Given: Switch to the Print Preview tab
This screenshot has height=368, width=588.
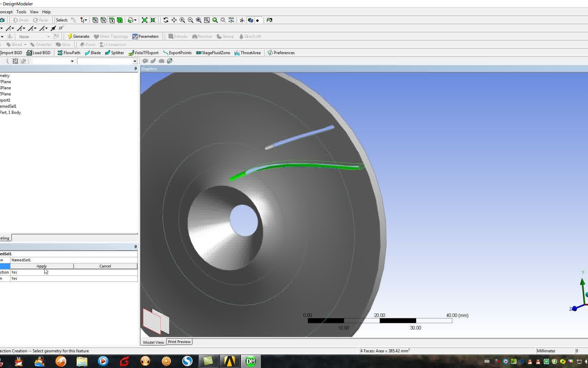Looking at the screenshot, I should [179, 342].
